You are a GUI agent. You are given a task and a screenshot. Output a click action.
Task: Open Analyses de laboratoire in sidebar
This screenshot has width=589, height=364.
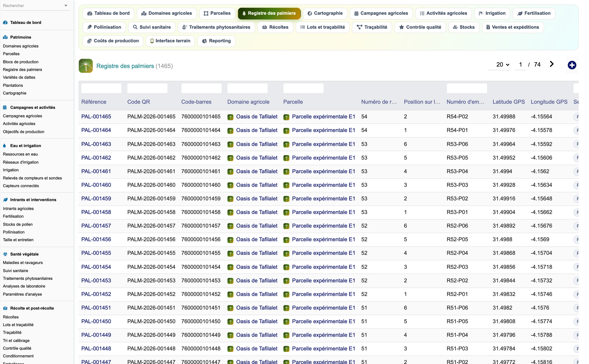point(24,286)
